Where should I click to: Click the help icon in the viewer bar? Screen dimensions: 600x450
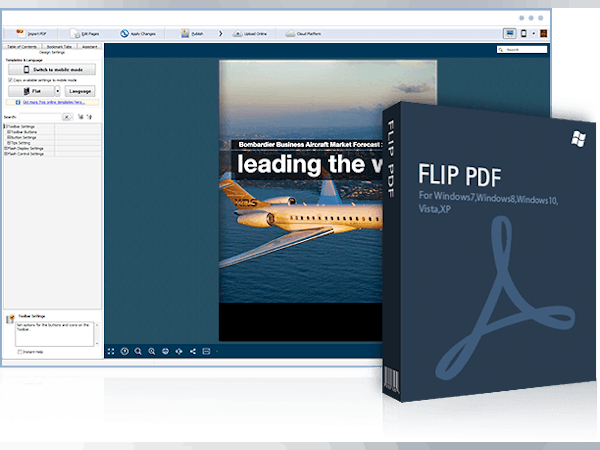tap(124, 351)
